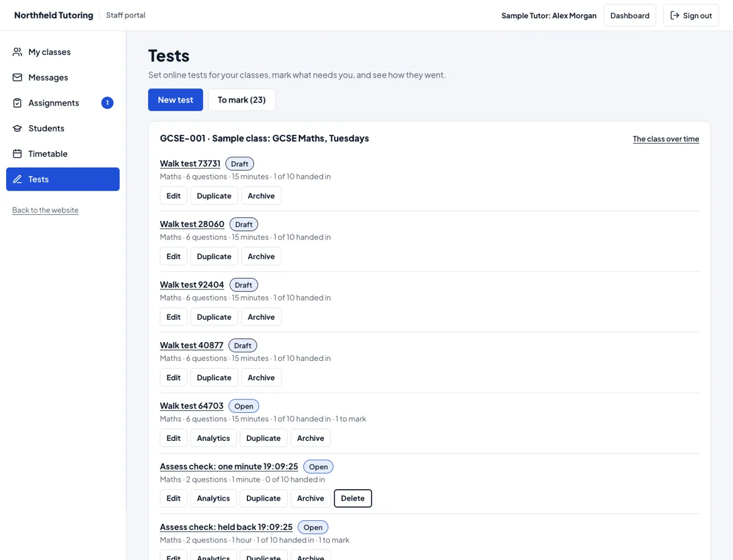Follow Back to the website link
This screenshot has height=560, width=733.
(x=45, y=210)
